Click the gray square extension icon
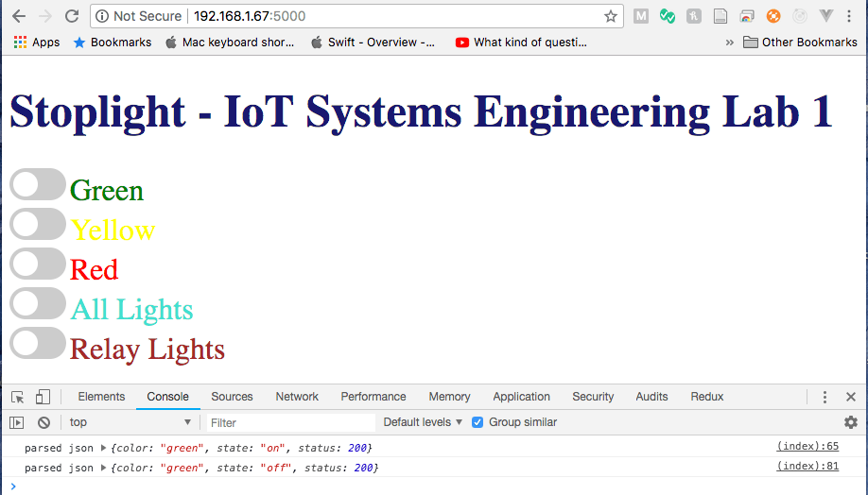Image resolution: width=868 pixels, height=495 pixels. pos(694,16)
